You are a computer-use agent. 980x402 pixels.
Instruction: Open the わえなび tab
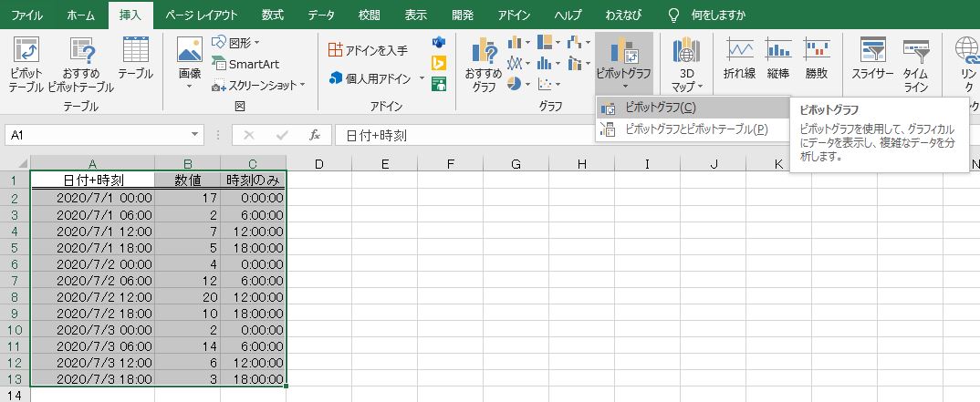623,15
